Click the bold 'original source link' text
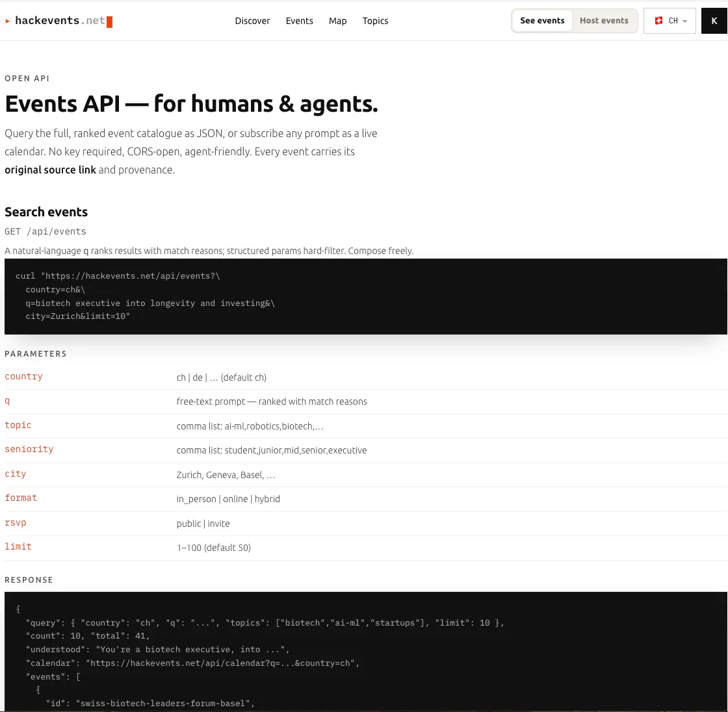 (x=50, y=170)
